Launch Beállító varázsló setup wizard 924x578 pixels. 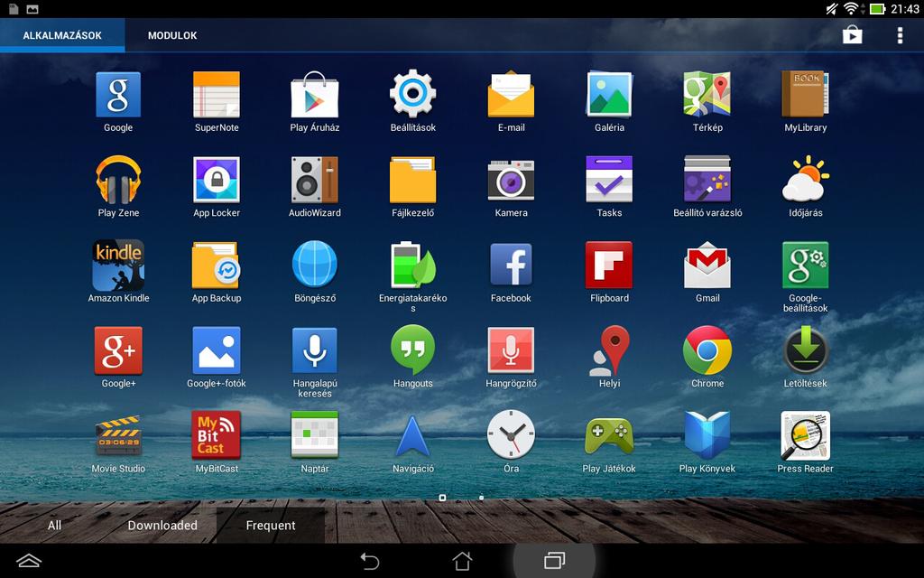[x=707, y=180]
